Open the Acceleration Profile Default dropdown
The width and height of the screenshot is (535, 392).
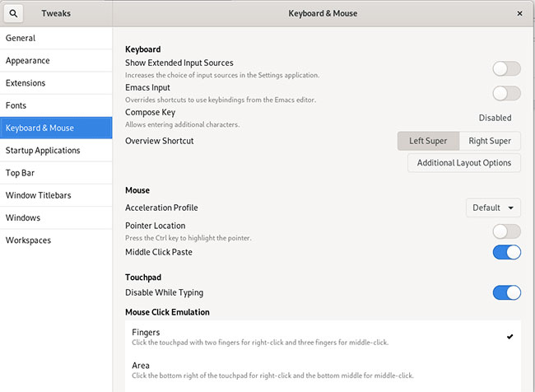pyautogui.click(x=493, y=208)
